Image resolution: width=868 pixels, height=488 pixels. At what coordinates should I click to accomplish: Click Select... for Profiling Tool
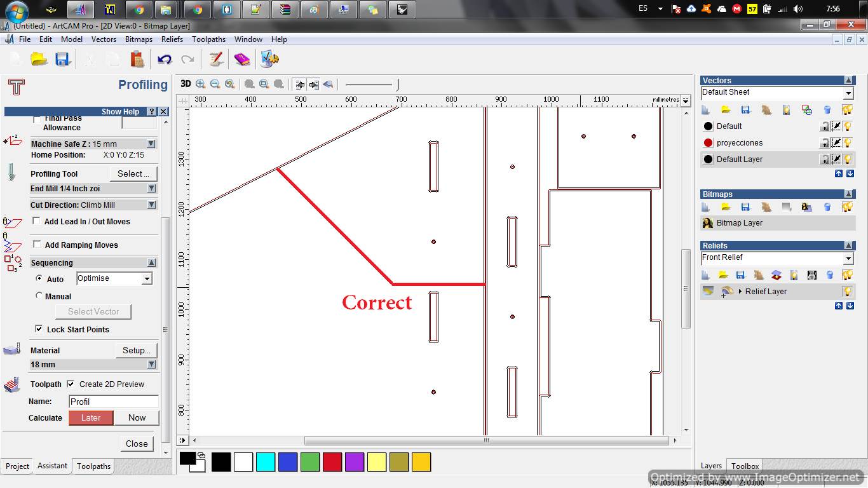click(133, 173)
